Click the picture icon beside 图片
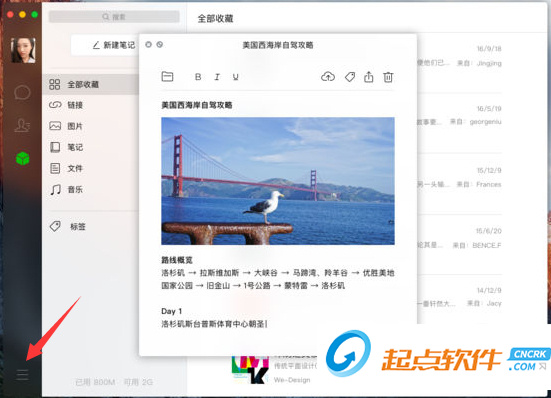This screenshot has height=398, width=551. (55, 126)
